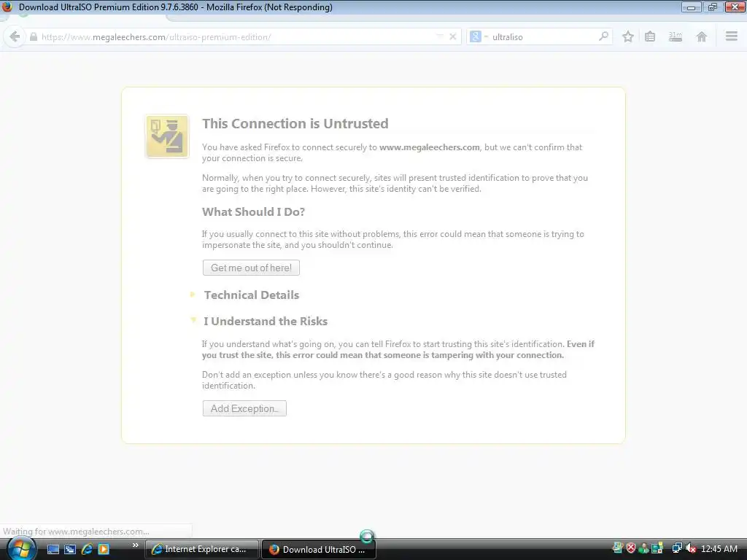The height and width of the screenshot is (560, 747).
Task: Launch Windows Media Player from quick launch
Action: [104, 549]
